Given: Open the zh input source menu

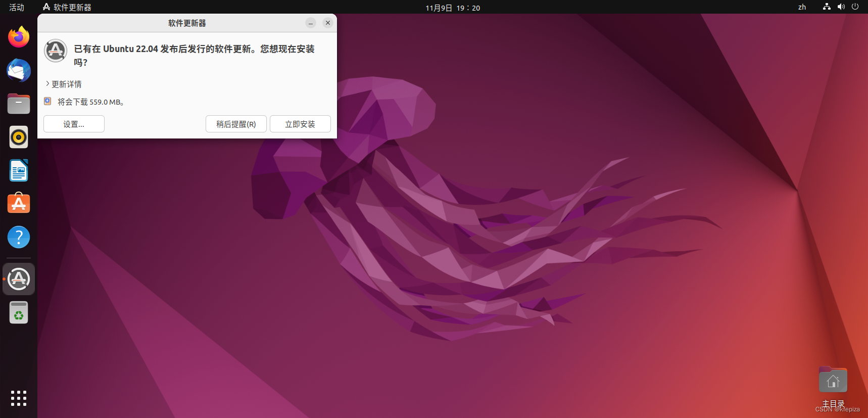Looking at the screenshot, I should coord(802,7).
